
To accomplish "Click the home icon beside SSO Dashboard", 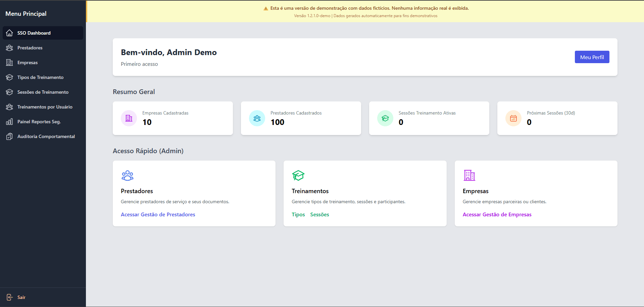I will tap(9, 33).
